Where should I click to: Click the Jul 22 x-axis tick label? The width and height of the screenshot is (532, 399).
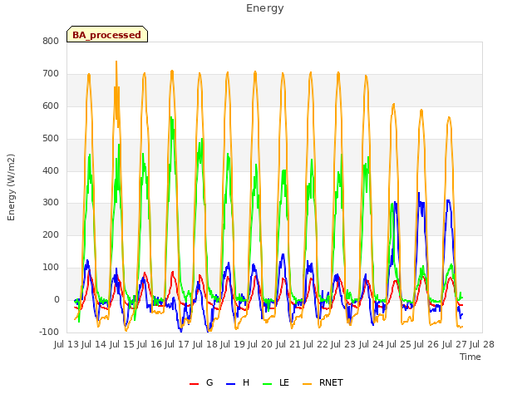tap(316, 344)
